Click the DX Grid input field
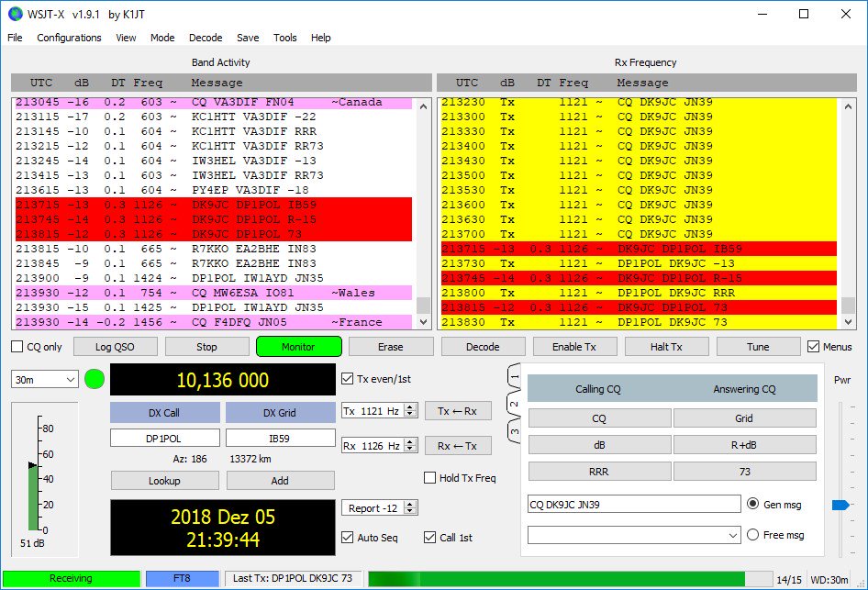 [x=280, y=439]
